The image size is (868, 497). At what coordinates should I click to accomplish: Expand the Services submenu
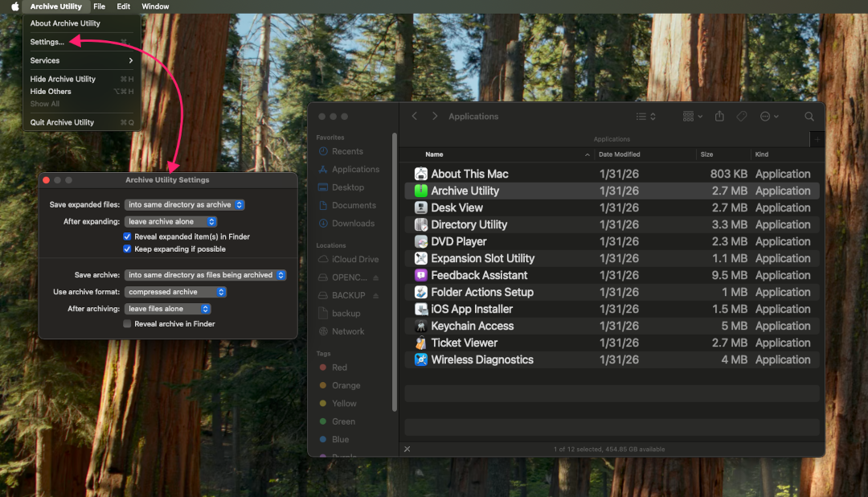click(x=81, y=60)
